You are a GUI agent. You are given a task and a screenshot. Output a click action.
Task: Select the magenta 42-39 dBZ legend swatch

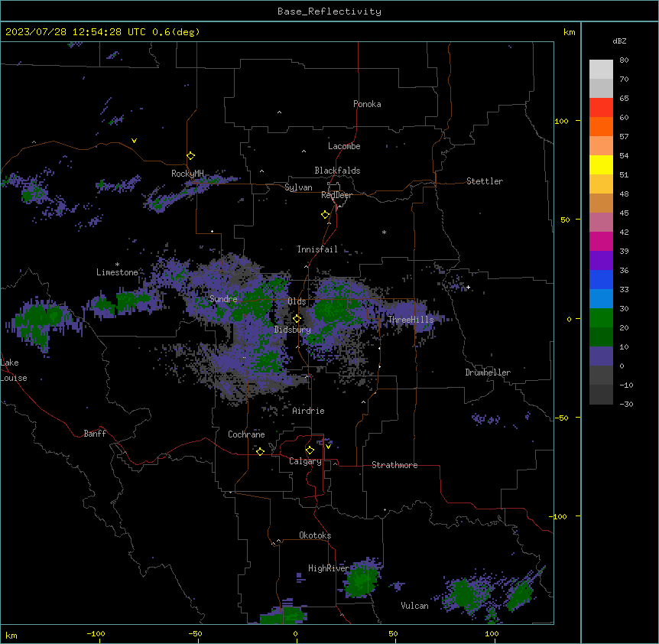pyautogui.click(x=601, y=241)
